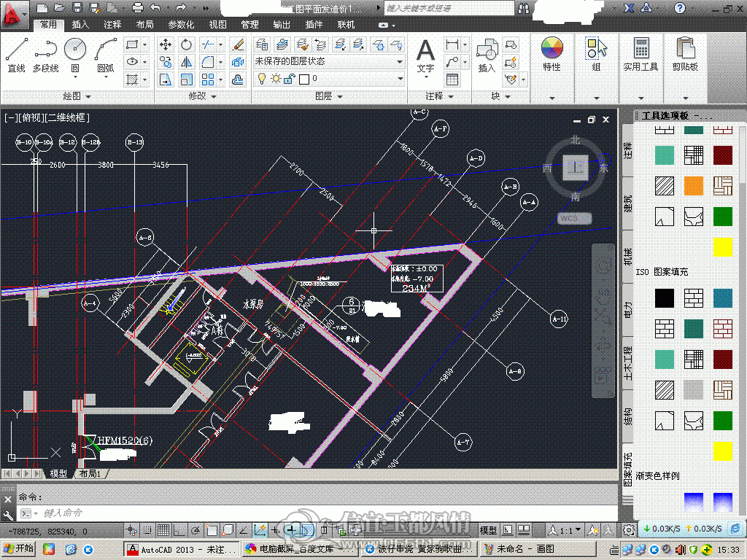
Task: Open the Text (文字) tool
Action: [x=425, y=56]
